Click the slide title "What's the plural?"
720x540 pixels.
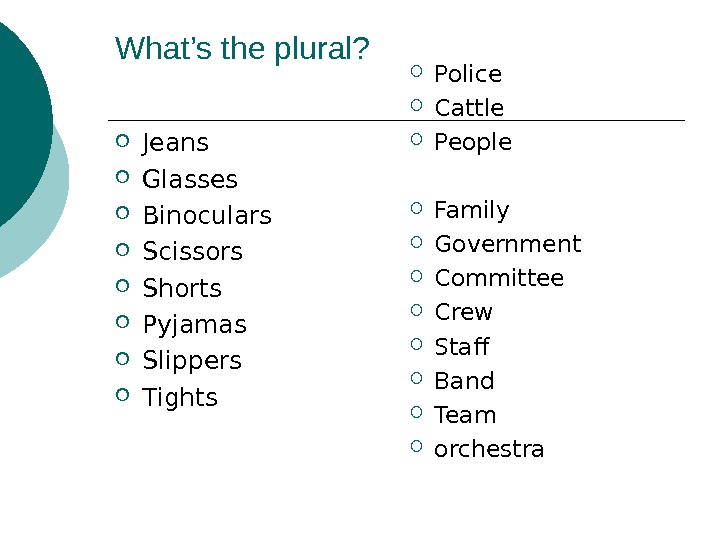(243, 48)
